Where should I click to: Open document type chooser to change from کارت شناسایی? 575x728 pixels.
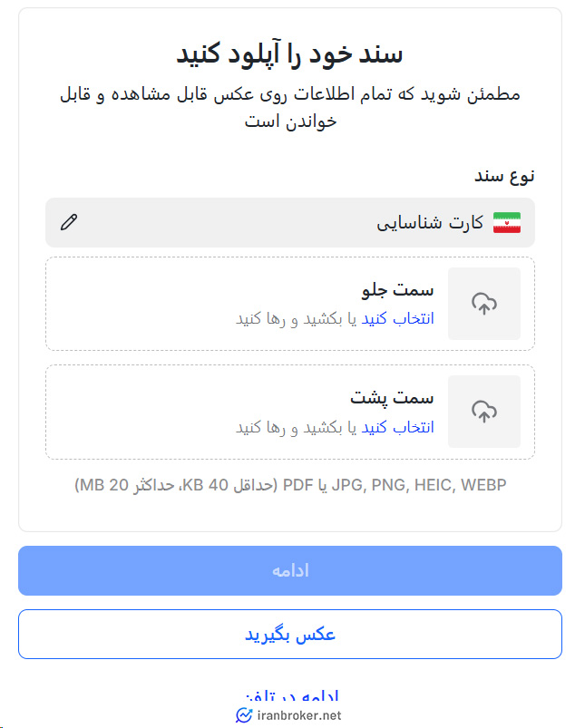(x=290, y=221)
